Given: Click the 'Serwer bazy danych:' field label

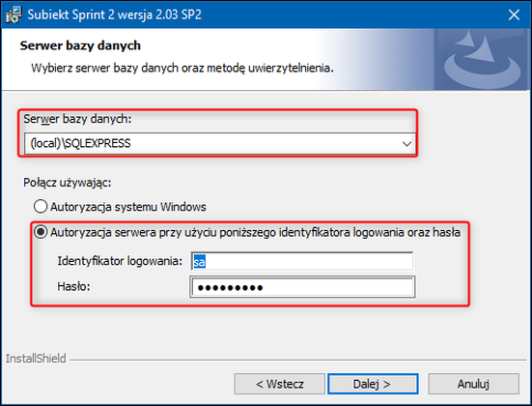Looking at the screenshot, I should [77, 119].
